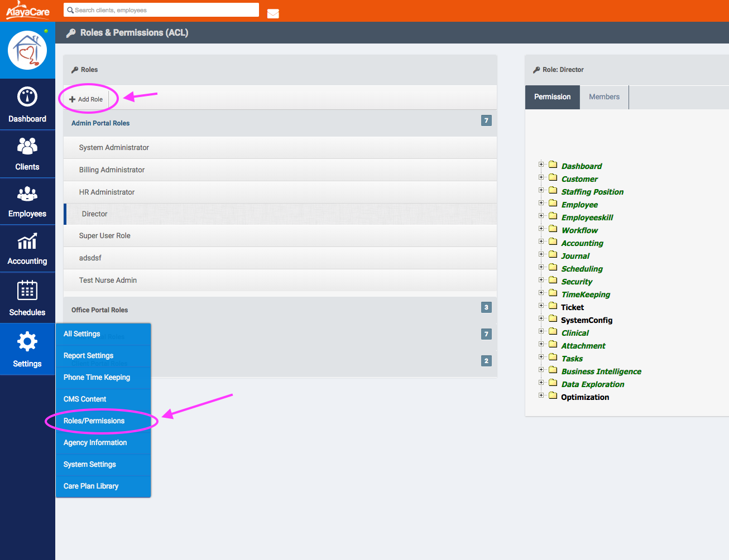This screenshot has width=729, height=560.
Task: Collapse the Admin Portal Roles group
Action: click(x=100, y=123)
